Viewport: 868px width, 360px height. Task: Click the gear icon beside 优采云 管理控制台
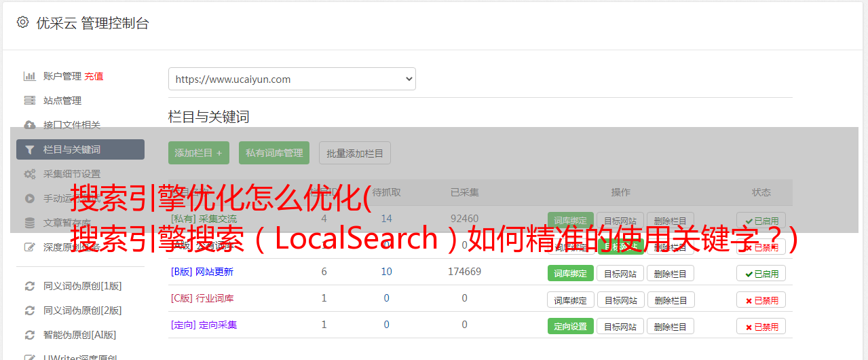pos(22,22)
